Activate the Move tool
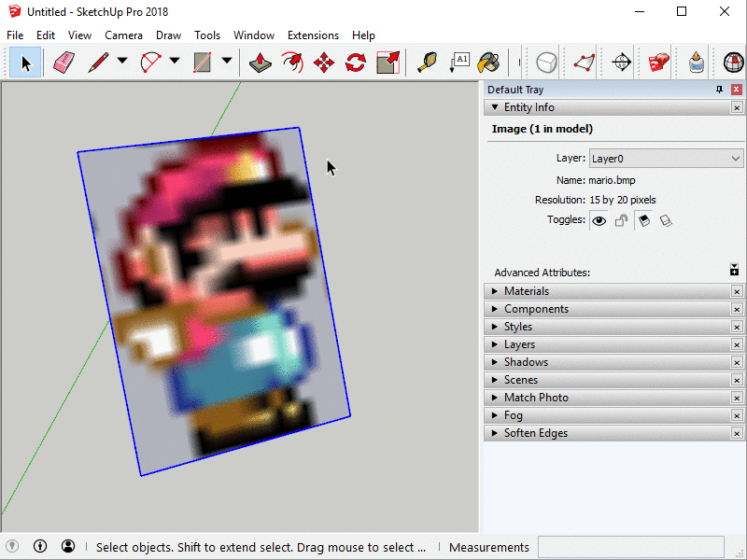This screenshot has width=747, height=560. [324, 63]
